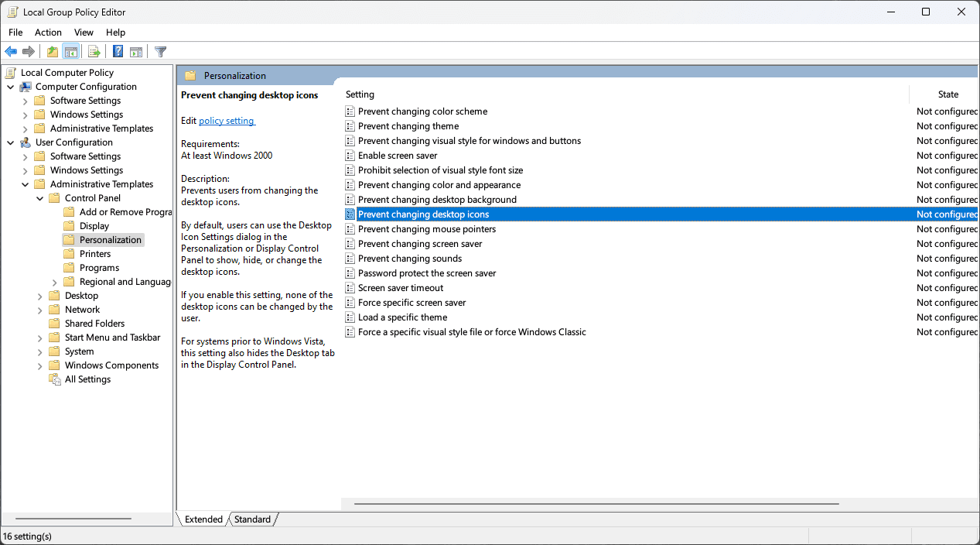Expand Software Settings under User Configuration
The width and height of the screenshot is (980, 545).
pos(26,156)
